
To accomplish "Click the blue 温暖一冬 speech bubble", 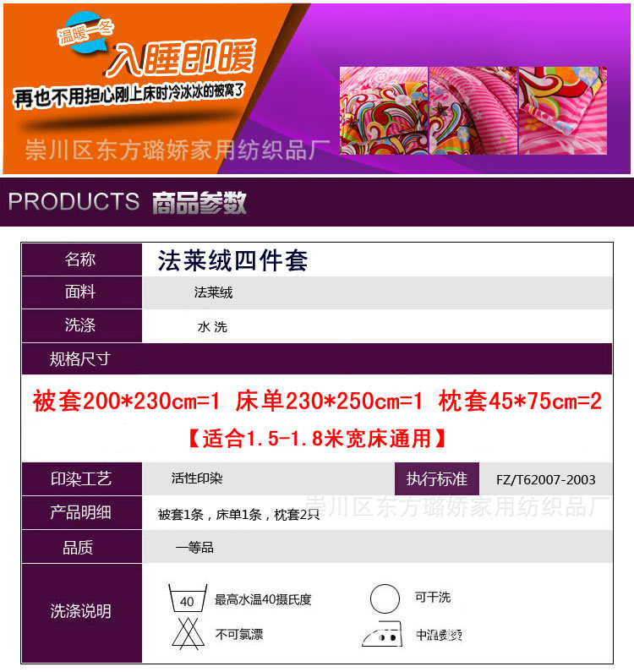I will click(85, 32).
